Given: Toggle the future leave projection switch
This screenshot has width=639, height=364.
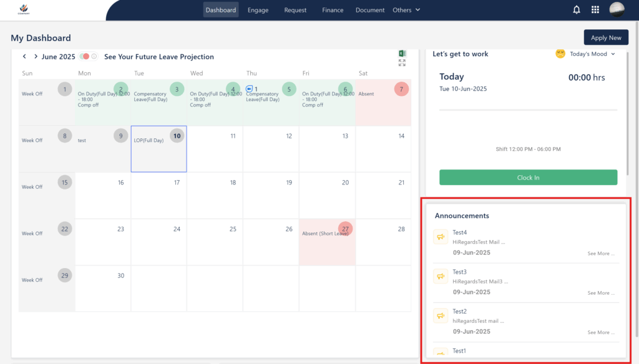Looking at the screenshot, I should click(85, 57).
